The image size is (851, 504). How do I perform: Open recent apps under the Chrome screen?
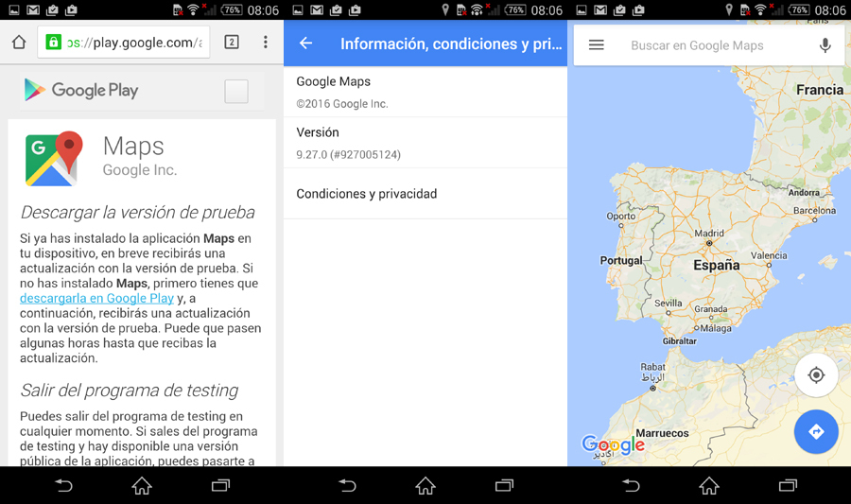click(220, 485)
